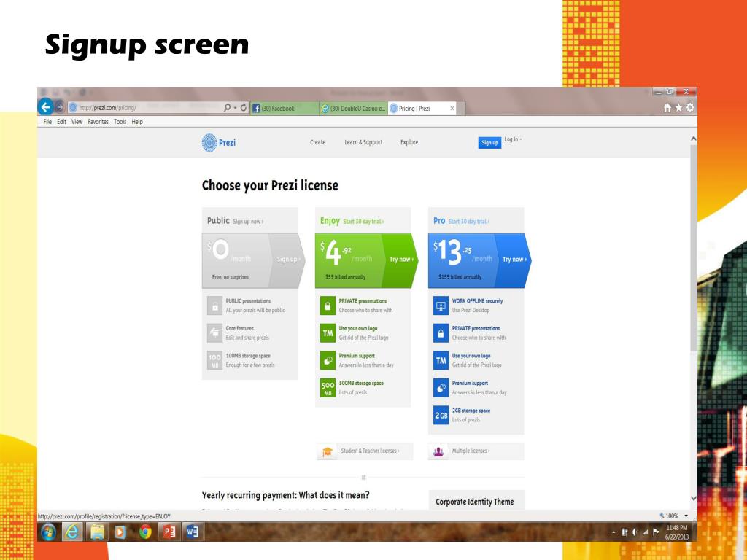Screen dimensions: 747x560
Task: Click the Core features icon
Action: point(215,332)
